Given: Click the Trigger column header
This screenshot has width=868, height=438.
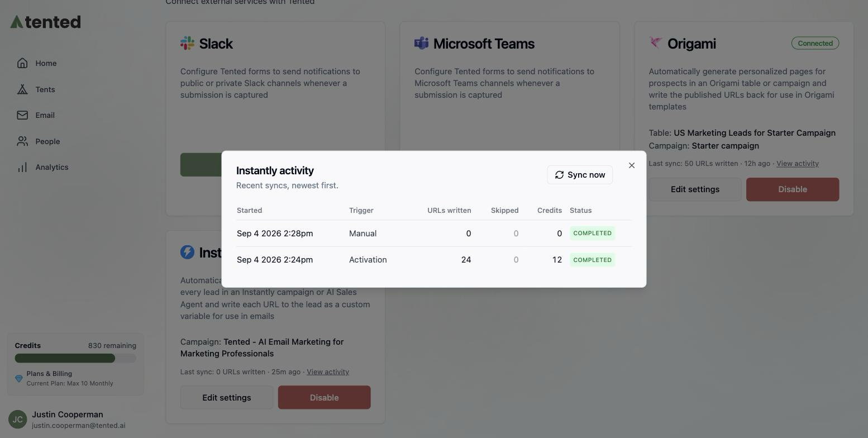Looking at the screenshot, I should pos(361,211).
